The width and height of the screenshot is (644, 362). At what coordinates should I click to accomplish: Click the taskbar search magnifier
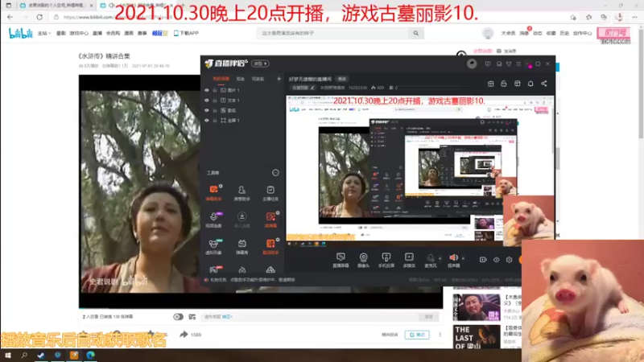pos(24,356)
